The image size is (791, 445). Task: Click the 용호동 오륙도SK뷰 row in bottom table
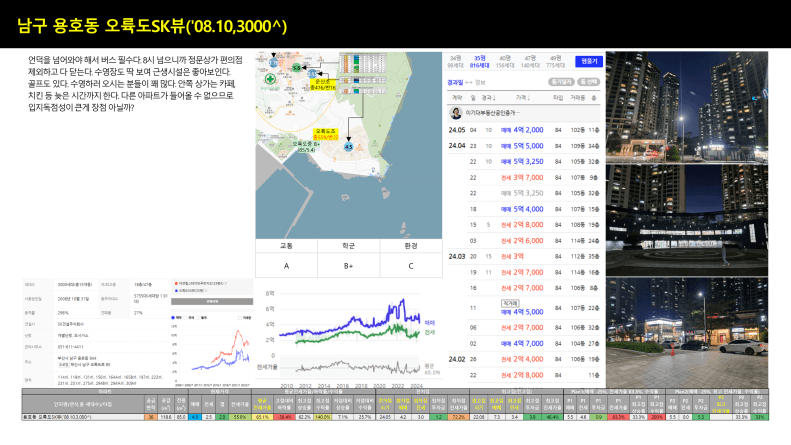pyautogui.click(x=395, y=417)
